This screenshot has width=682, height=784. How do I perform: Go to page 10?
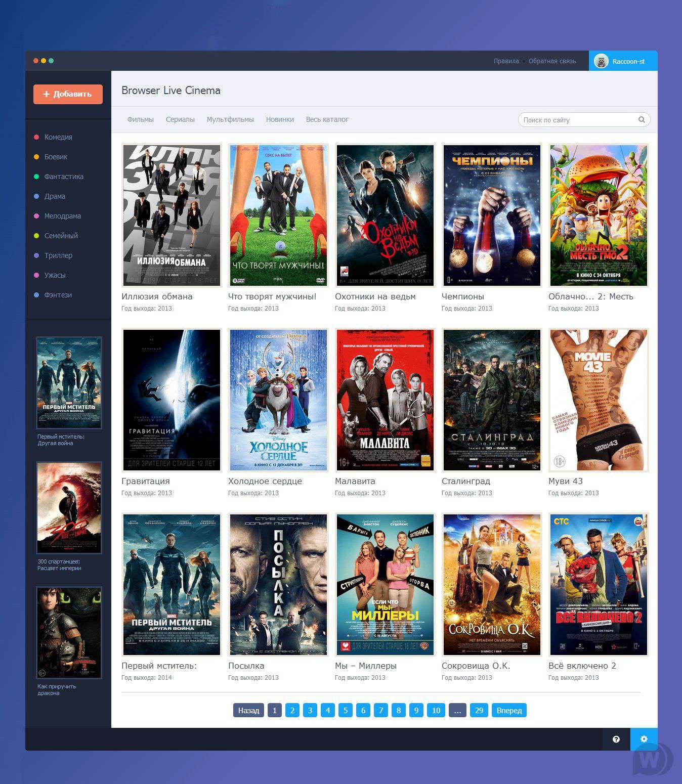pos(436,710)
